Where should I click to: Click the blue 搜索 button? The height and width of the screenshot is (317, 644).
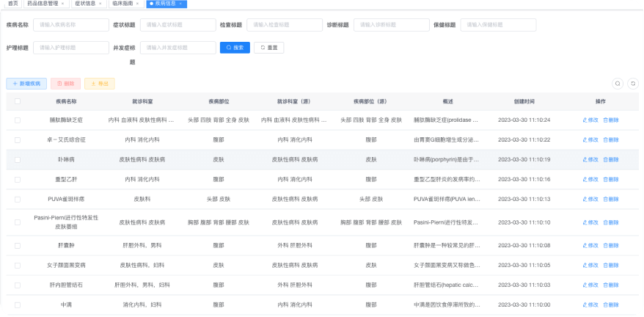[x=235, y=48]
